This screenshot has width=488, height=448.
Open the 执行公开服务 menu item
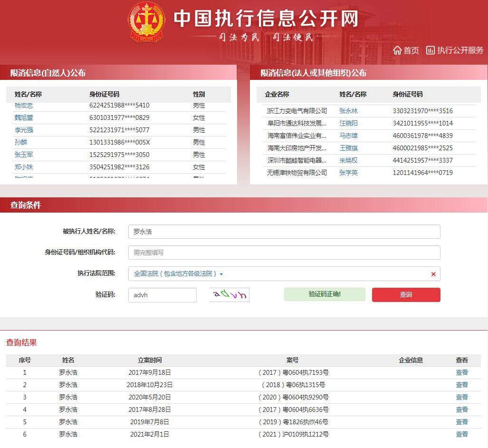coord(460,50)
